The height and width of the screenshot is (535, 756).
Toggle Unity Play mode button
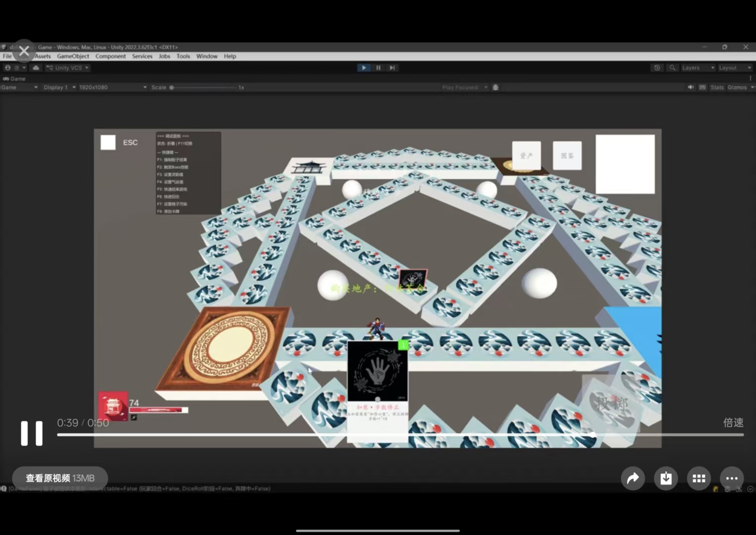pyautogui.click(x=364, y=68)
